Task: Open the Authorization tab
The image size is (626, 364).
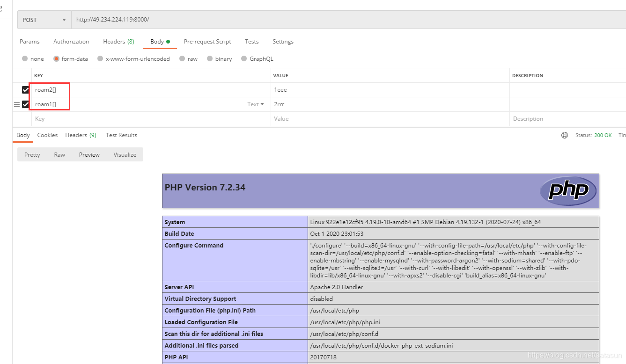Action: [71, 42]
